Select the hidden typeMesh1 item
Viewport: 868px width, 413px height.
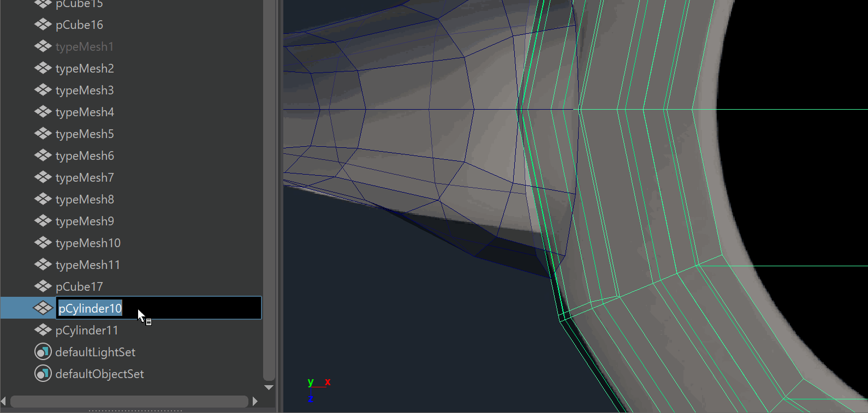[x=85, y=46]
